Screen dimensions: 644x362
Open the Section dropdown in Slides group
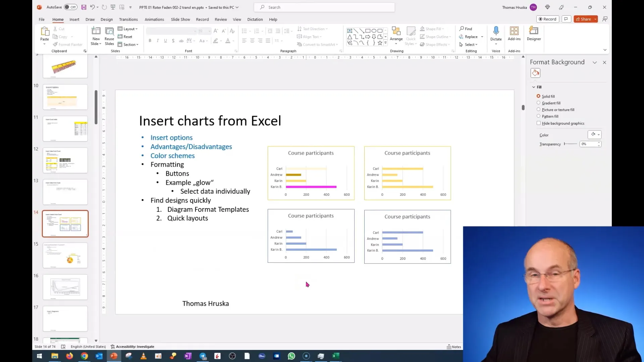coord(131,45)
